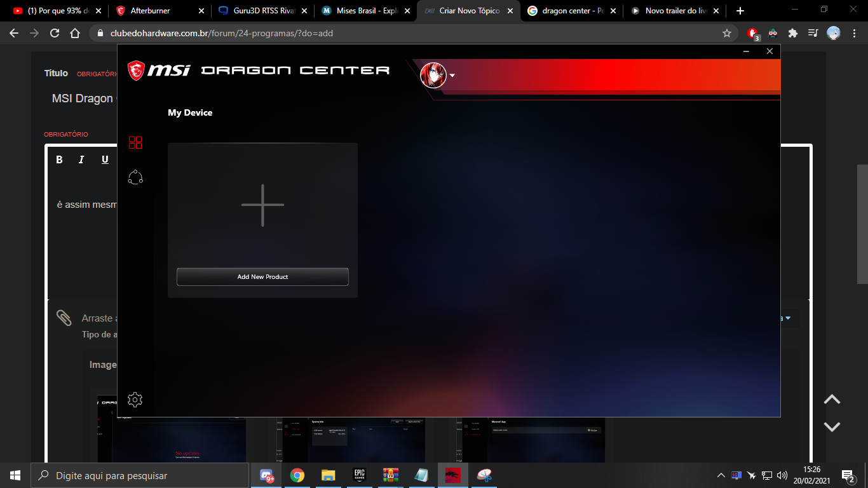The image size is (868, 488).
Task: Open the My Device grid icon in Dragon Center sidebar
Action: pyautogui.click(x=135, y=142)
